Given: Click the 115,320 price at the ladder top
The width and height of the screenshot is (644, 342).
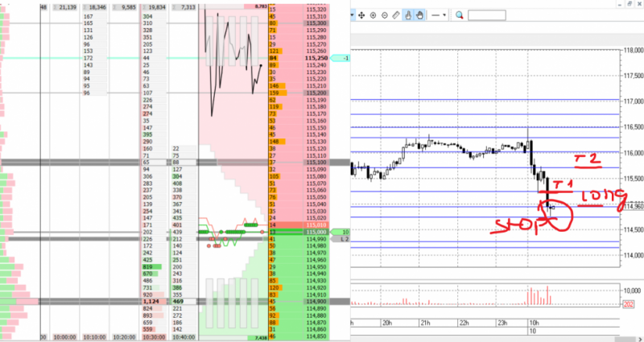Looking at the screenshot, I should click(x=316, y=10).
